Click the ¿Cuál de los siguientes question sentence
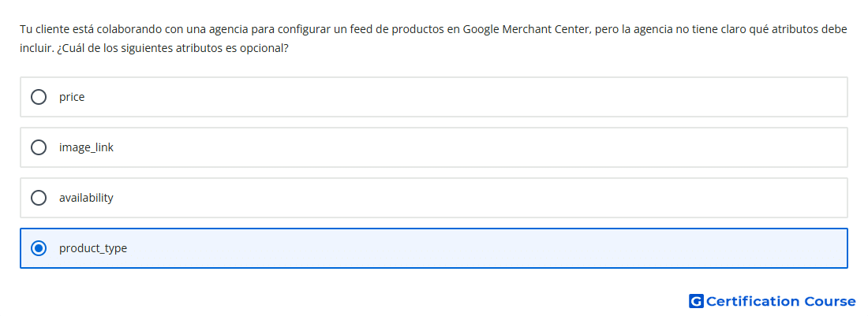Viewport: 868px width, 316px height. coord(173,48)
